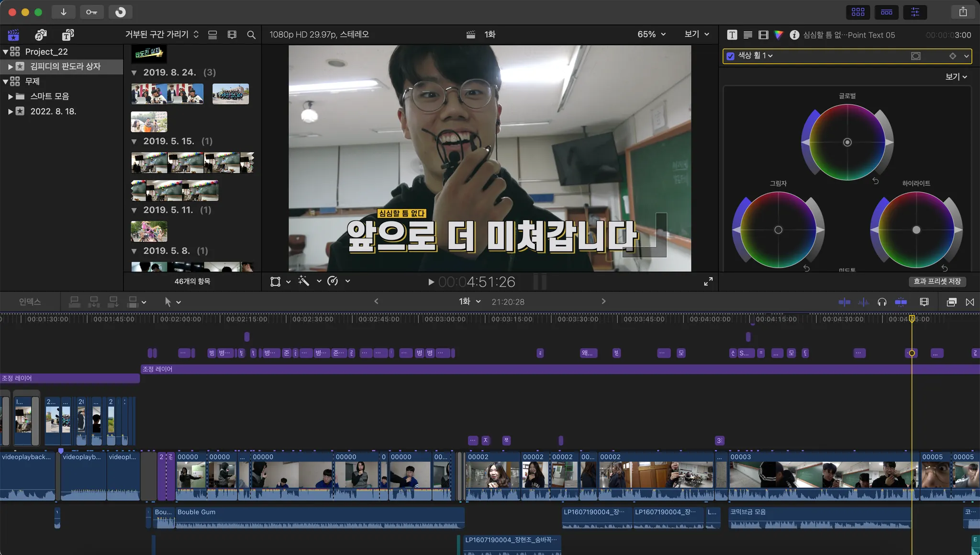
Task: Play the viewer with the play button
Action: 431,282
